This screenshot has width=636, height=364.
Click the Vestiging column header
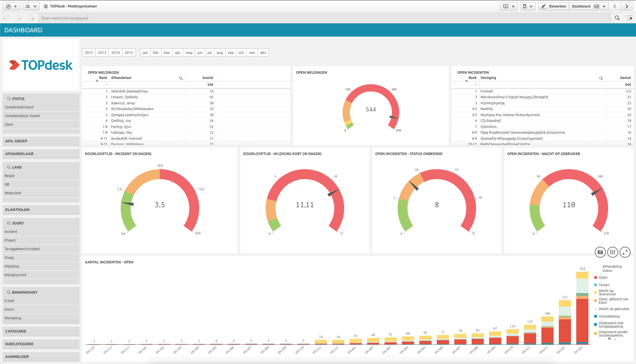(488, 78)
